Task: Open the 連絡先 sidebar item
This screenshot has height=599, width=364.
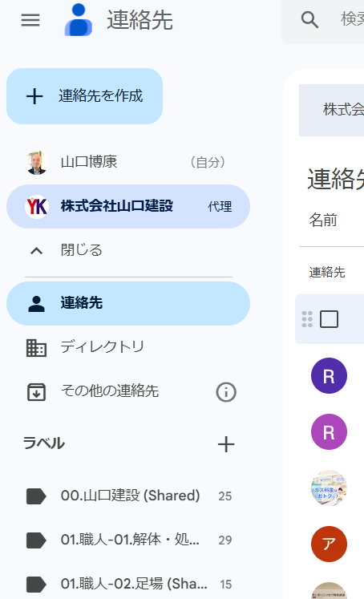Action: [128, 303]
